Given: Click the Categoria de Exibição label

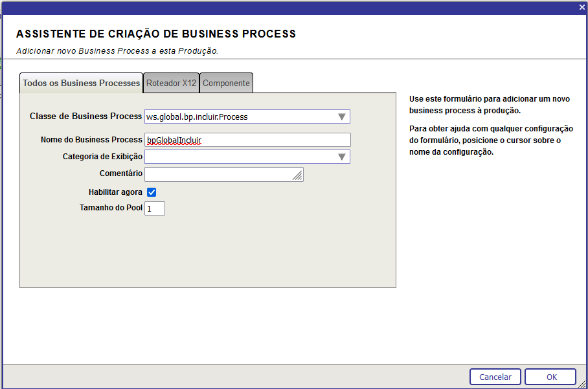Looking at the screenshot, I should tap(102, 157).
